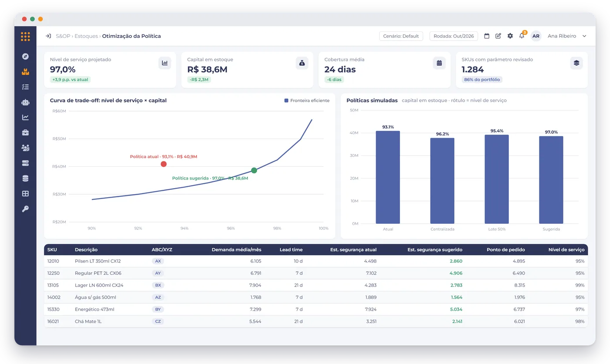Click reorder point value 6.737
The image size is (610, 364).
click(x=519, y=309)
